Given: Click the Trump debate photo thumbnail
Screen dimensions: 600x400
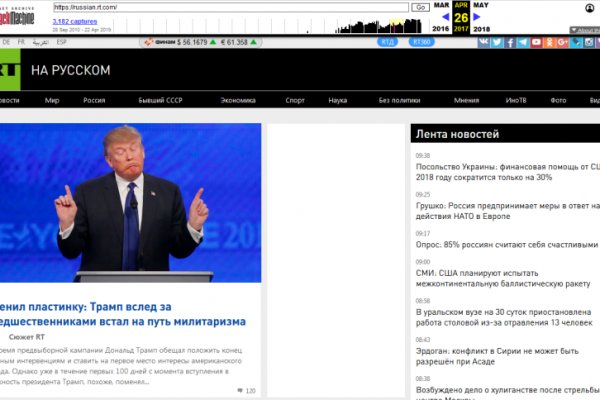Looking at the screenshot, I should click(x=130, y=203).
